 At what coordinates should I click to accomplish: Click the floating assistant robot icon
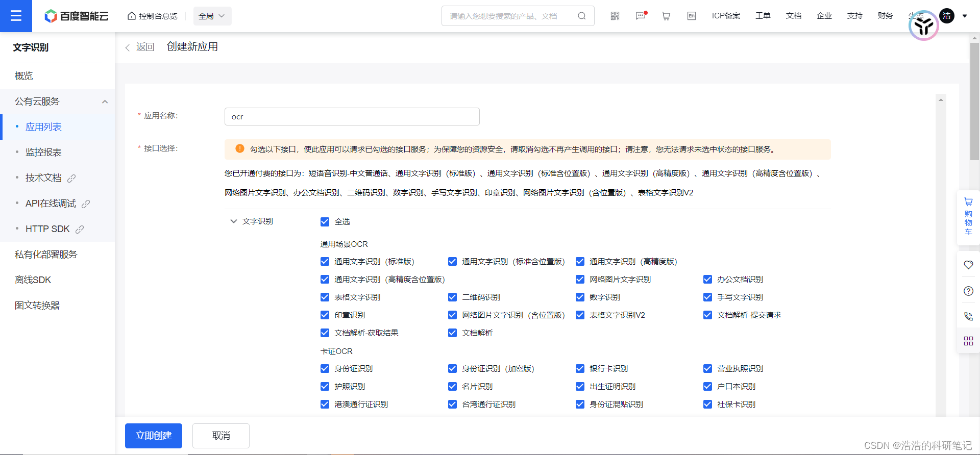(x=924, y=26)
